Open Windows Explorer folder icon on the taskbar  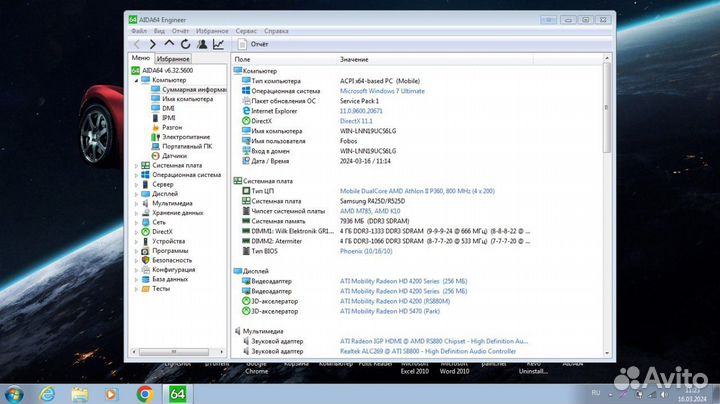(x=79, y=394)
